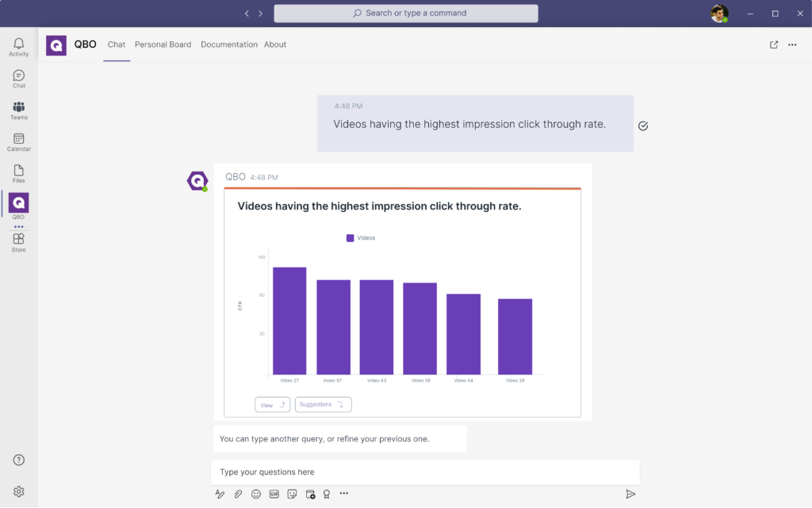The height and width of the screenshot is (508, 812).
Task: Click the attach file paperclip icon
Action: [238, 494]
